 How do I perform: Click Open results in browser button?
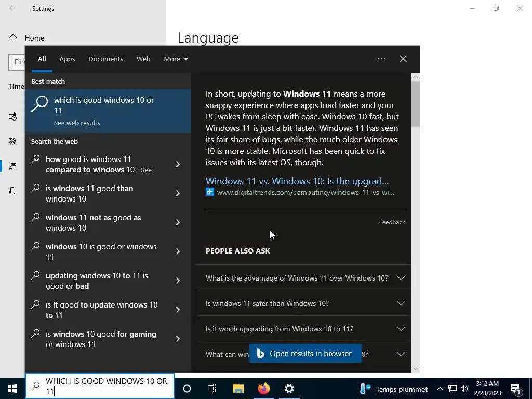(x=305, y=353)
